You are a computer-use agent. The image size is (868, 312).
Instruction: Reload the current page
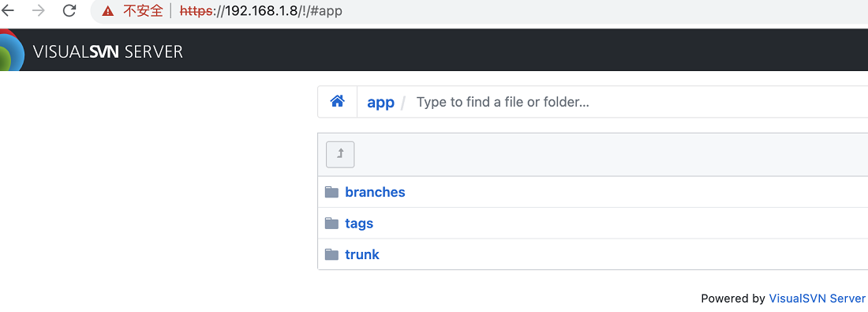coord(69,10)
